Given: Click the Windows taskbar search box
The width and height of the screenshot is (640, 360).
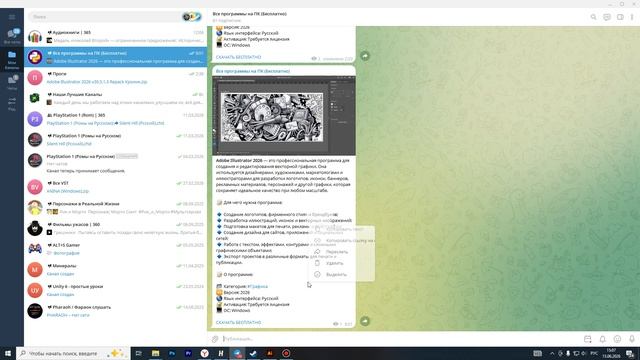Looking at the screenshot, I should click(x=73, y=353).
